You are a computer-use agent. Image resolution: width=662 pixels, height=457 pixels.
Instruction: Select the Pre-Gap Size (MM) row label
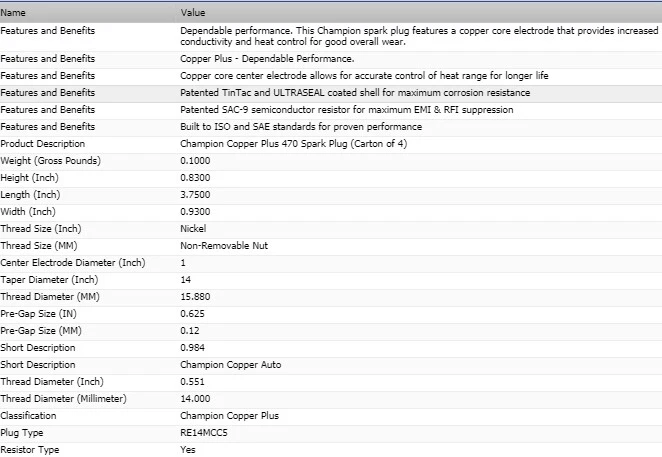43,331
